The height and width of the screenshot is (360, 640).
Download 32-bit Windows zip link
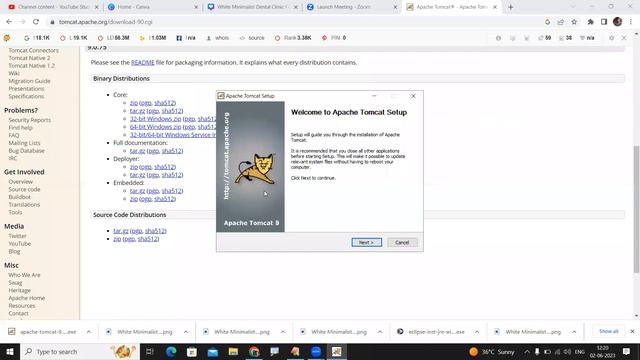[x=156, y=119]
